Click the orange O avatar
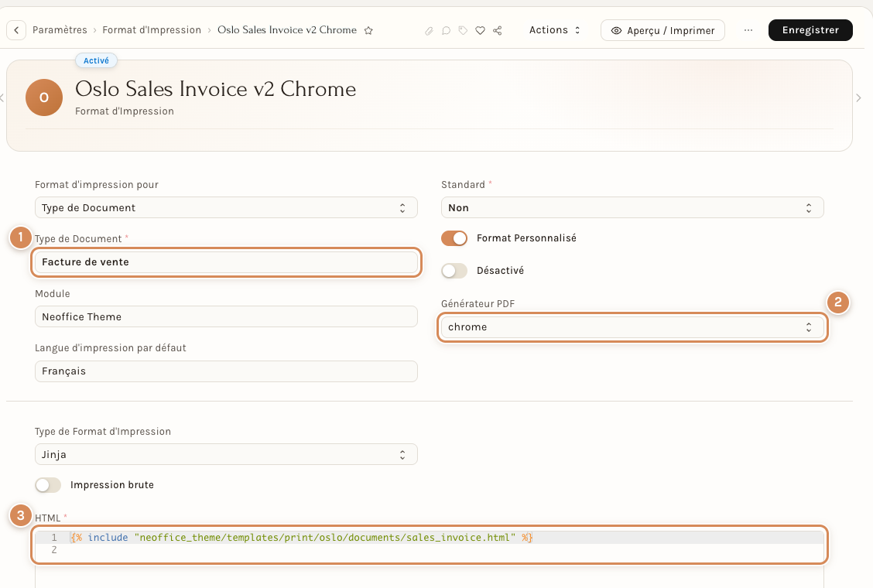The height and width of the screenshot is (588, 873). tap(44, 97)
